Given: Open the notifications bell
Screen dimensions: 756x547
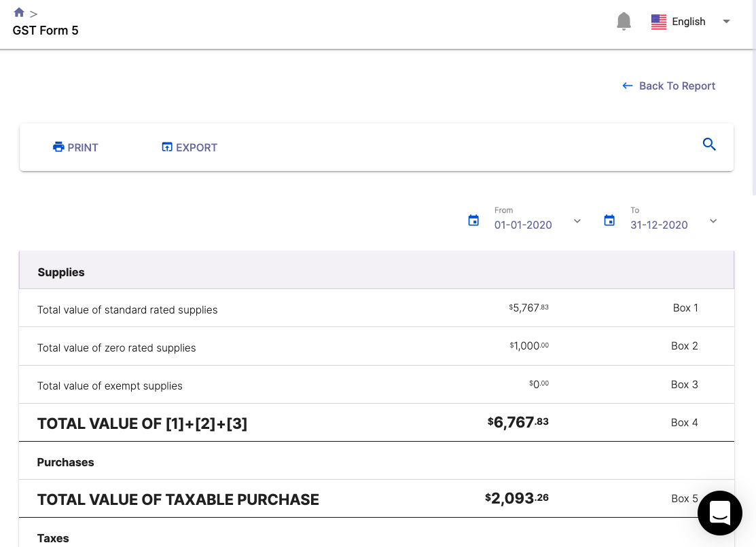Looking at the screenshot, I should coord(624,22).
